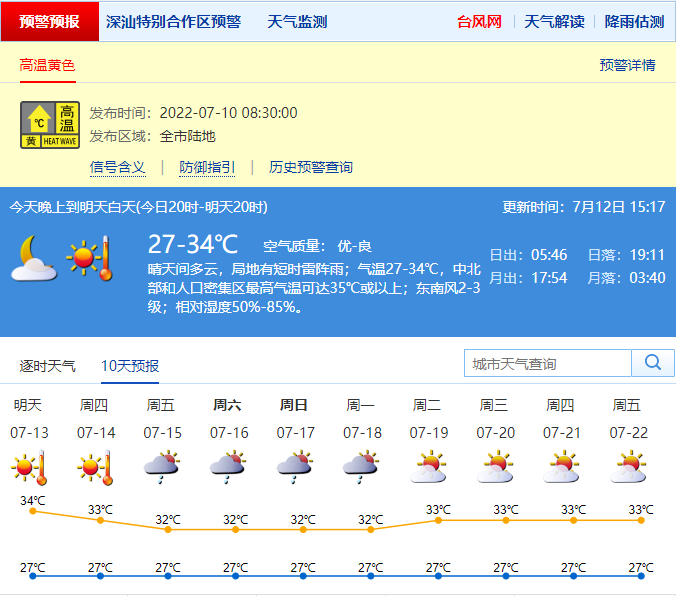Click the 07-22 date label

pyautogui.click(x=629, y=433)
